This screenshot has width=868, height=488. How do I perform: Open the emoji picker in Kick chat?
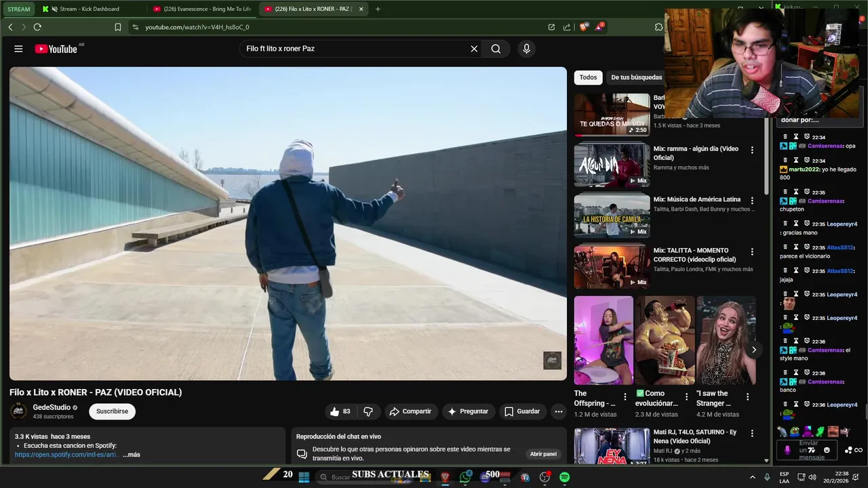827,450
